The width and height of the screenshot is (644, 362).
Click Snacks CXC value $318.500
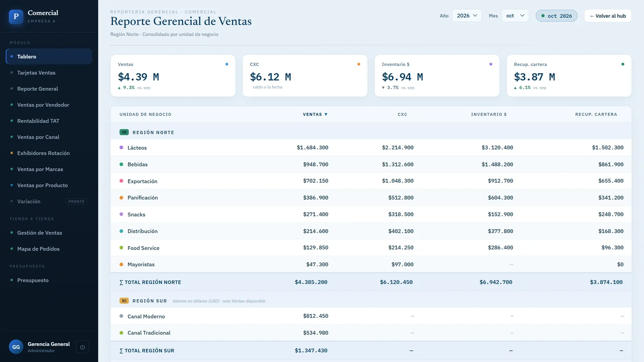401,214
